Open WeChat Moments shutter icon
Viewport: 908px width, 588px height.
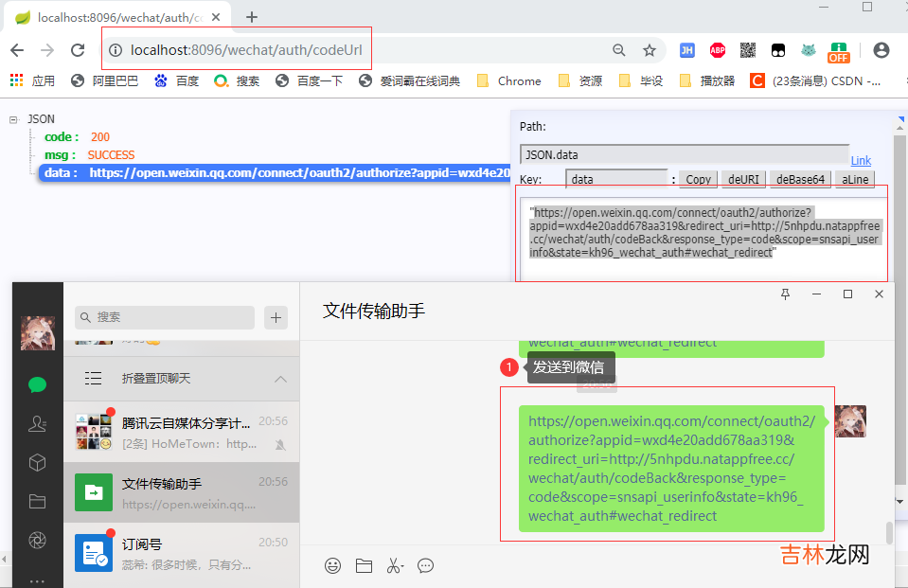tap(37, 540)
